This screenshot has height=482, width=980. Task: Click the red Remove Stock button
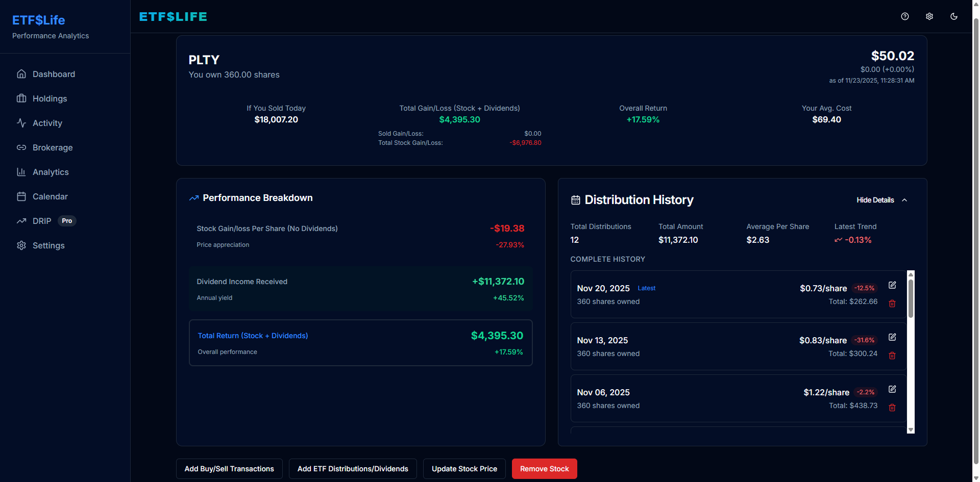pos(545,469)
